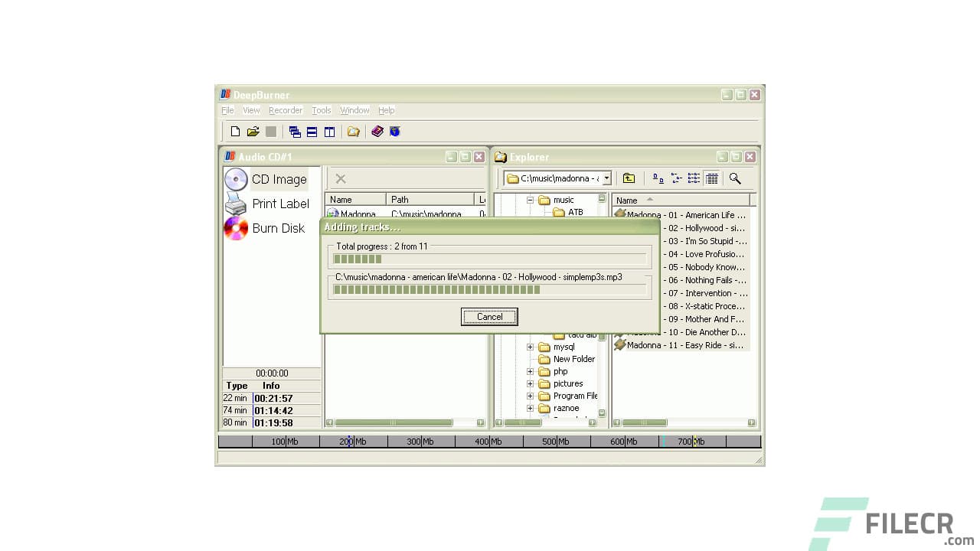Switch Explorer to details view icon
Viewport: 980px width, 551px height.
point(711,178)
